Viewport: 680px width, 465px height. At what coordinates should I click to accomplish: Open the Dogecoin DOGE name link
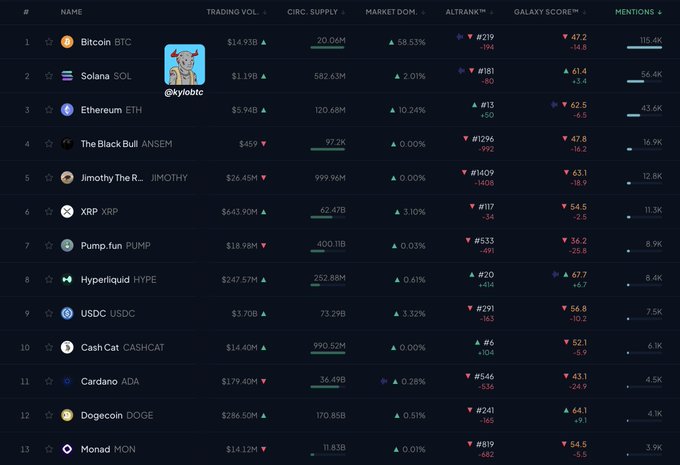tap(117, 415)
